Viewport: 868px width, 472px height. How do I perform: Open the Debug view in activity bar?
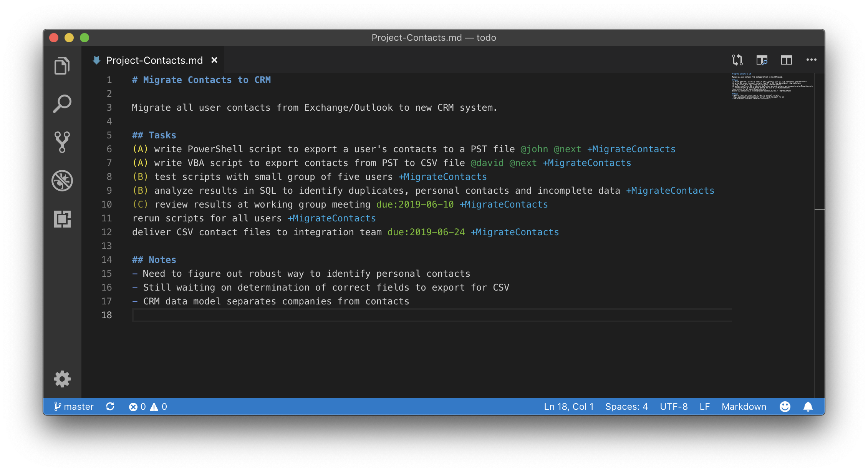click(x=62, y=181)
